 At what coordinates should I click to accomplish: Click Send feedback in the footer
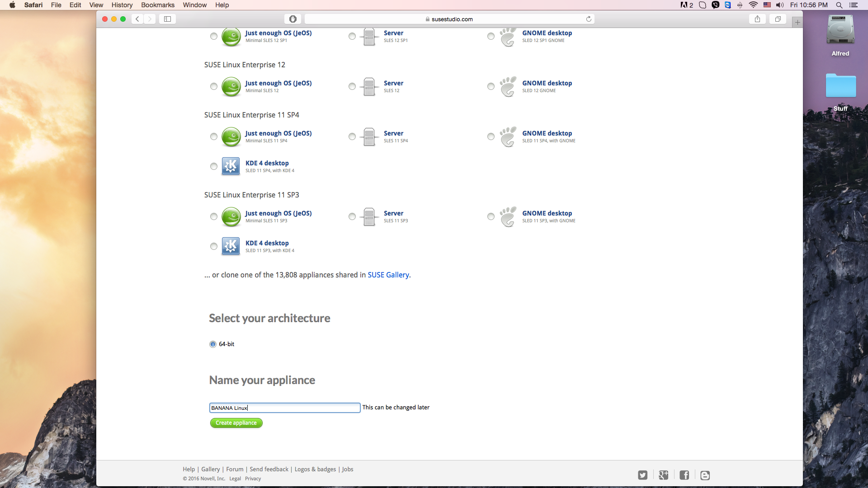[269, 469]
